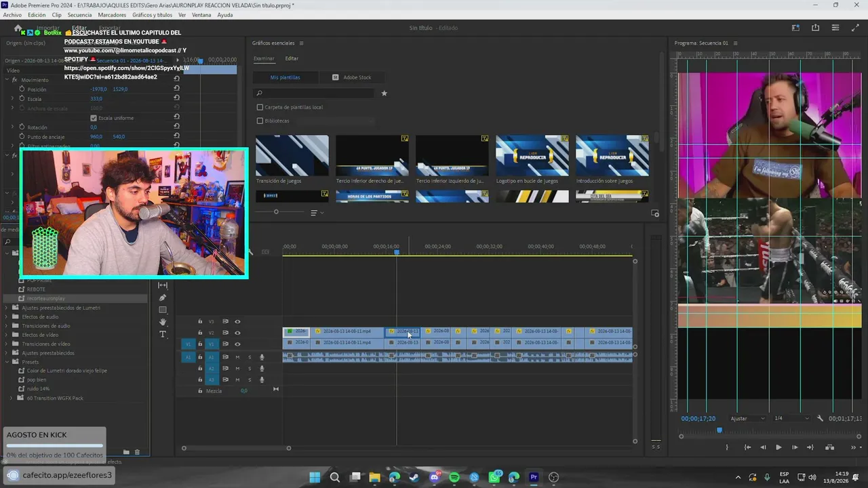Toggle voice-over record on A1
The width and height of the screenshot is (868, 488).
coord(262,357)
